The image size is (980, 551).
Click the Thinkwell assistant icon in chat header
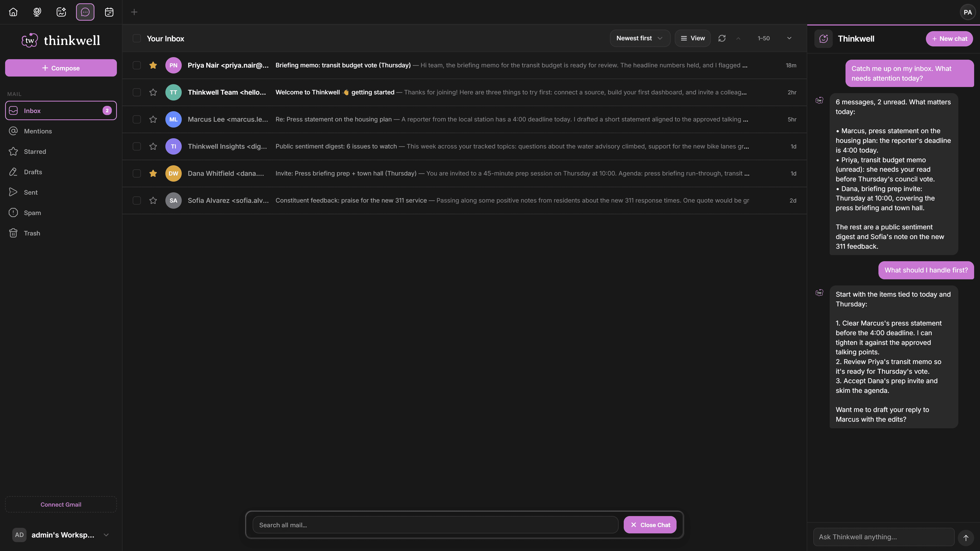pyautogui.click(x=823, y=39)
